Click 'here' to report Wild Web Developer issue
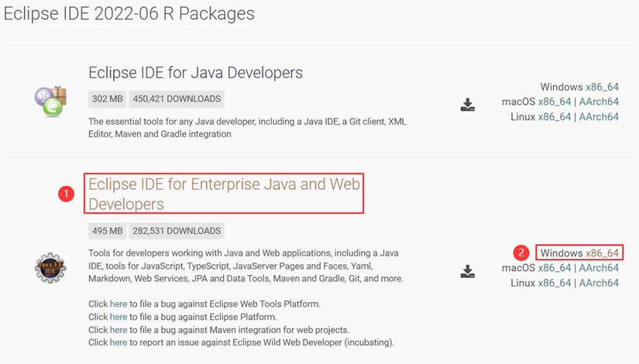639x364 pixels. [x=119, y=342]
